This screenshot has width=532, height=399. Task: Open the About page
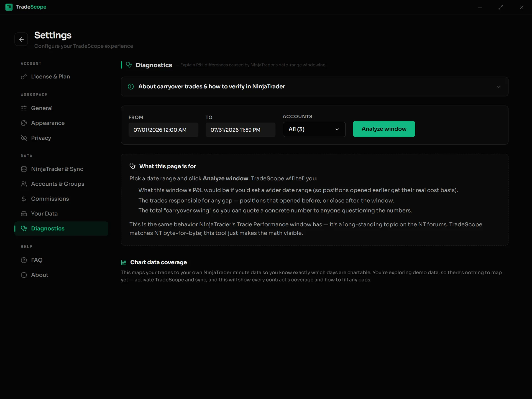(x=61, y=275)
